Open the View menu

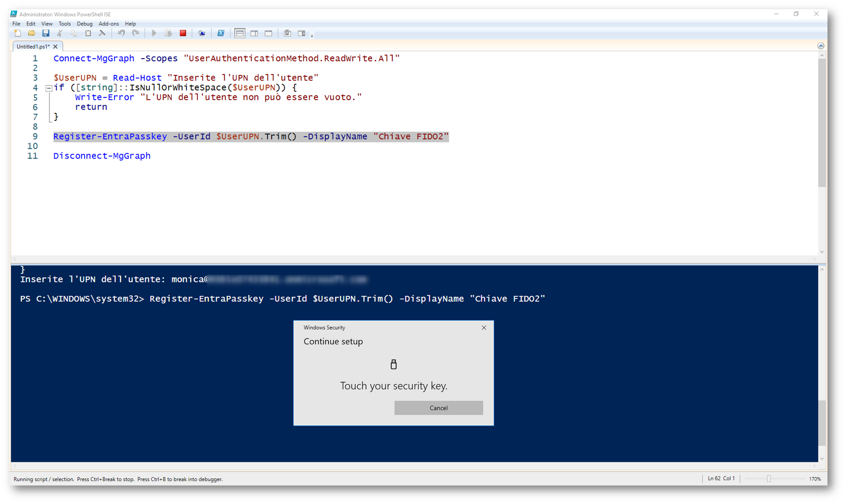click(47, 24)
